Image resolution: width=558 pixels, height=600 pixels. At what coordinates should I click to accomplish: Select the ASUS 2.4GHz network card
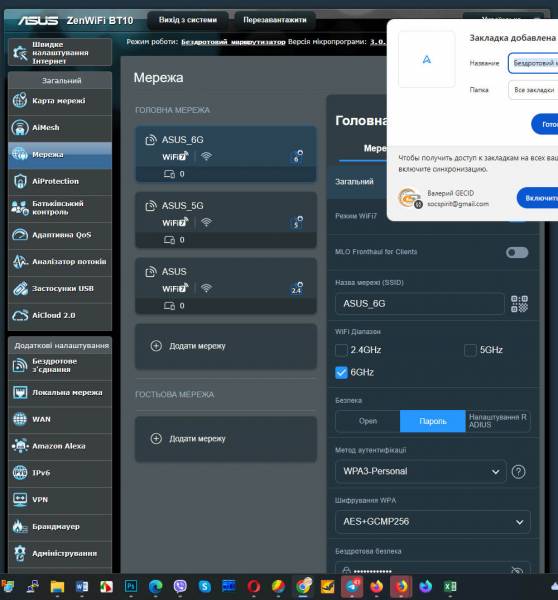pos(226,286)
